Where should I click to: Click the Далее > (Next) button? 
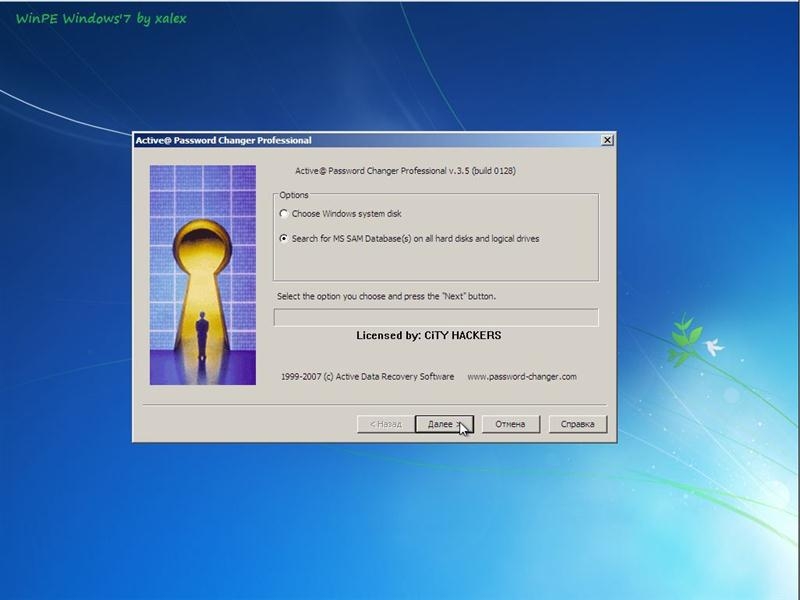pyautogui.click(x=444, y=424)
